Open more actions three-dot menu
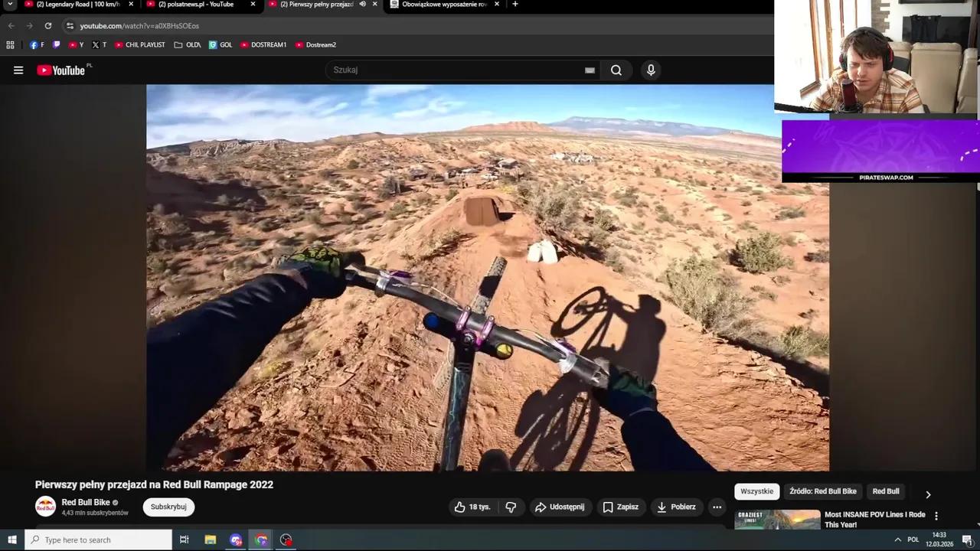Image resolution: width=980 pixels, height=551 pixels. pos(717,507)
